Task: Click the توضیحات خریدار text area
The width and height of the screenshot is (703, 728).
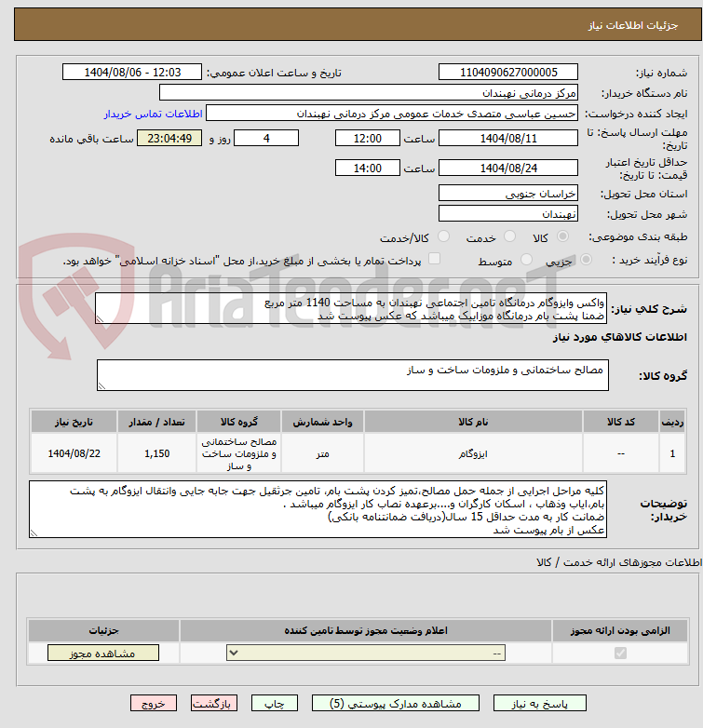Action: (x=318, y=509)
